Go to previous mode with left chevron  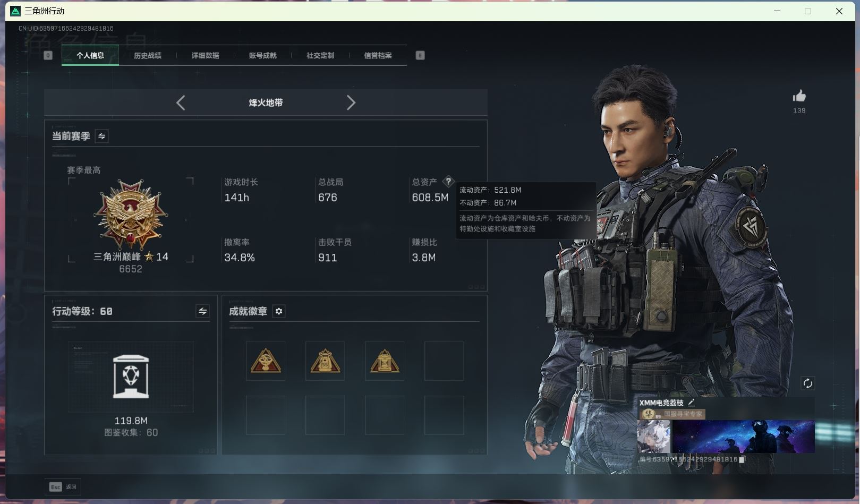click(x=181, y=102)
